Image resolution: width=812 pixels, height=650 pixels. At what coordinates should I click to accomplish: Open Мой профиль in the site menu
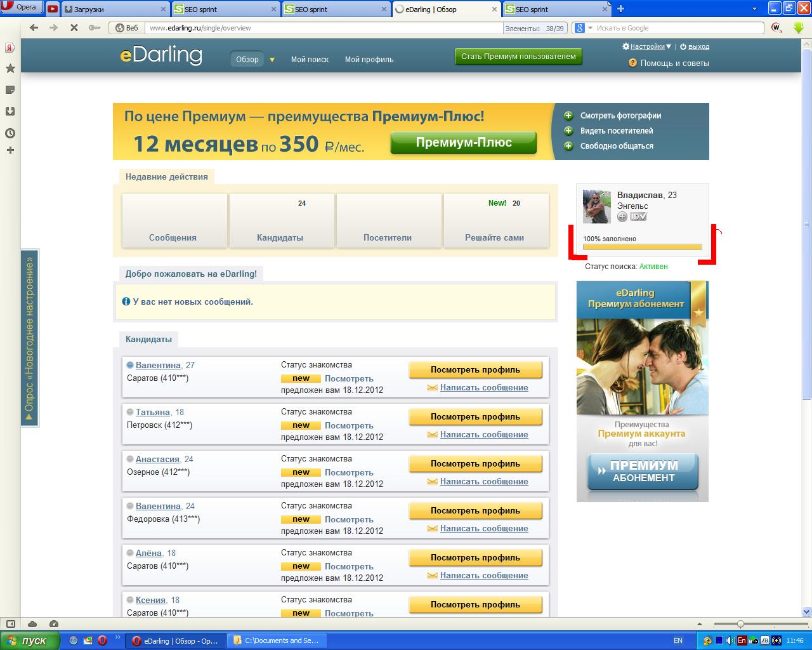click(x=369, y=60)
